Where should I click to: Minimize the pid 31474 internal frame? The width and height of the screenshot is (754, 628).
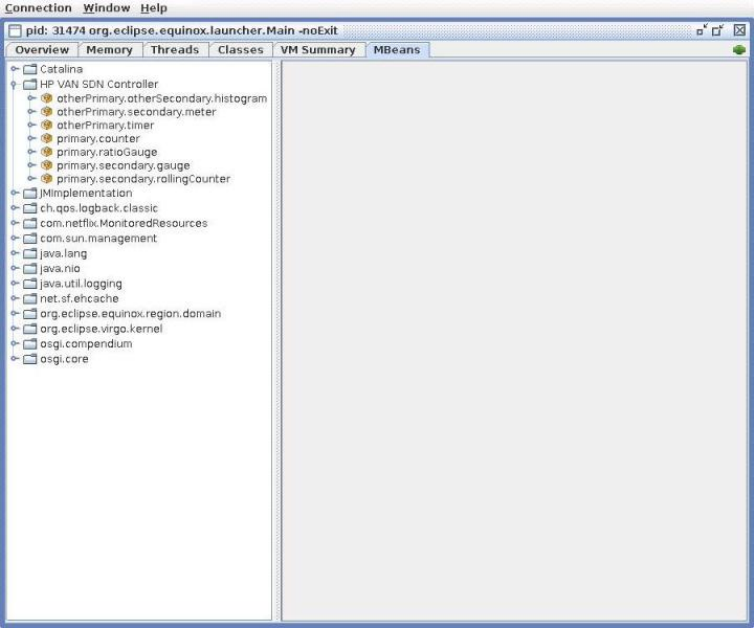tap(702, 30)
